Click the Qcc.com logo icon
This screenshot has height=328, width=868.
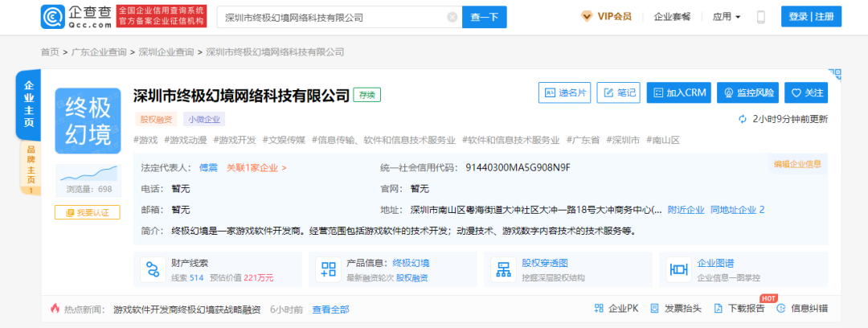(54, 17)
